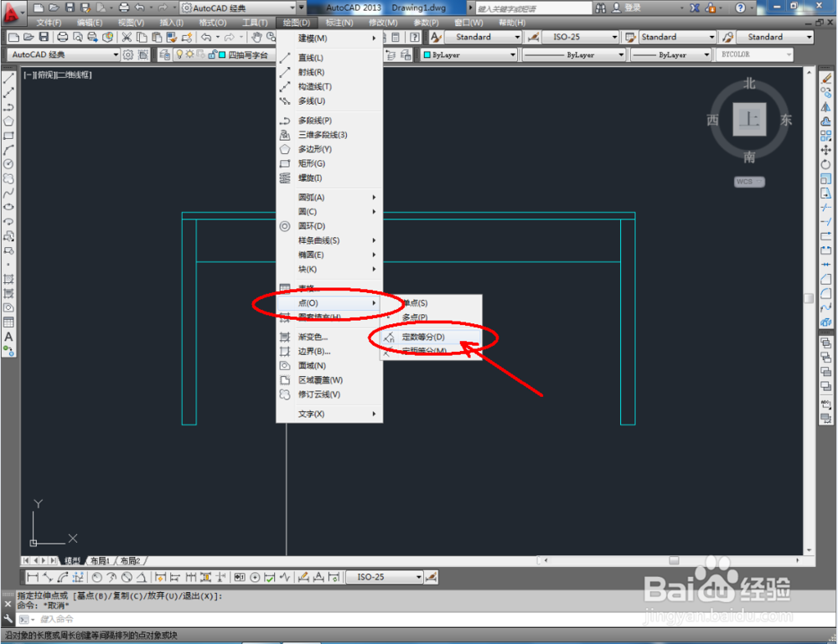Open the 绘图(D) menu
The width and height of the screenshot is (838, 644).
(x=297, y=23)
